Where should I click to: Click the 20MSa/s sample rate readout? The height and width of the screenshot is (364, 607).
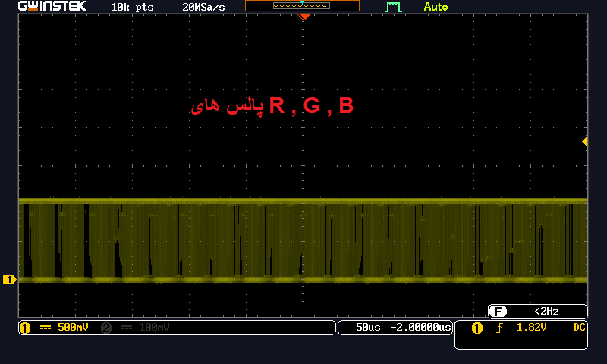click(x=203, y=7)
